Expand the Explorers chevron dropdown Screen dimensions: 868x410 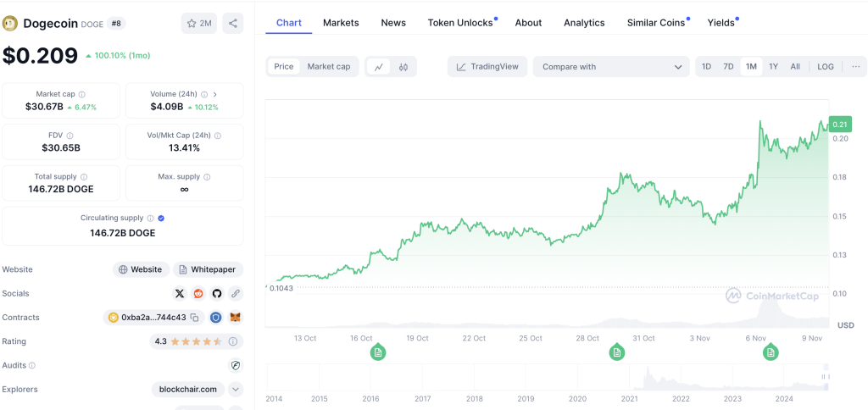tap(236, 390)
